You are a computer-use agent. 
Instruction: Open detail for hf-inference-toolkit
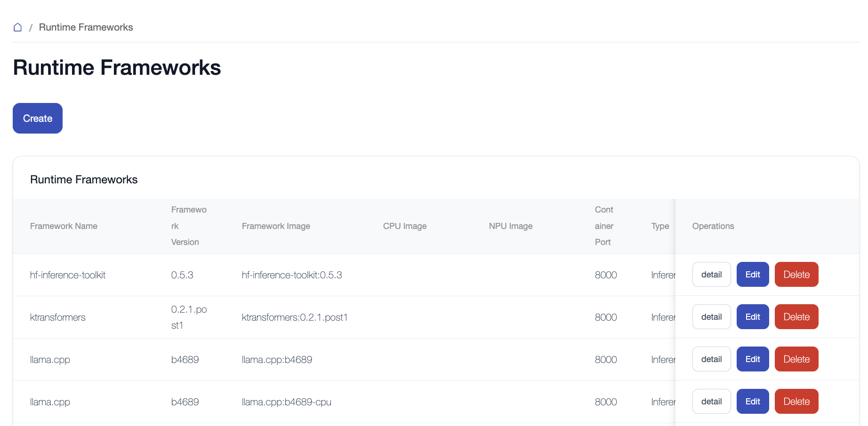tap(711, 275)
